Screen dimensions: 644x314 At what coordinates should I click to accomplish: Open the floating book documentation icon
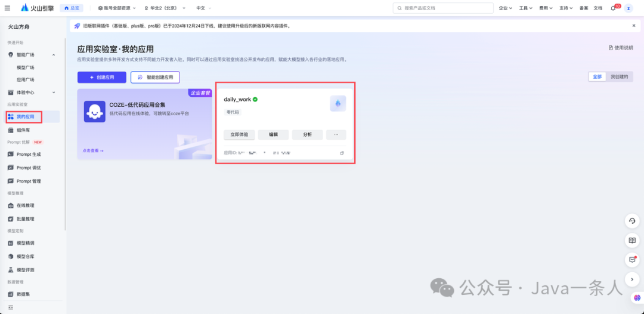(633, 241)
